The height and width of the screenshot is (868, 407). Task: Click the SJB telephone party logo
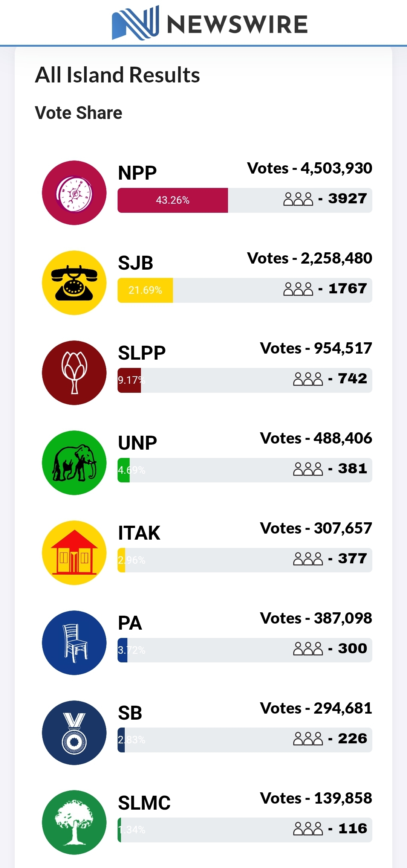click(x=74, y=283)
